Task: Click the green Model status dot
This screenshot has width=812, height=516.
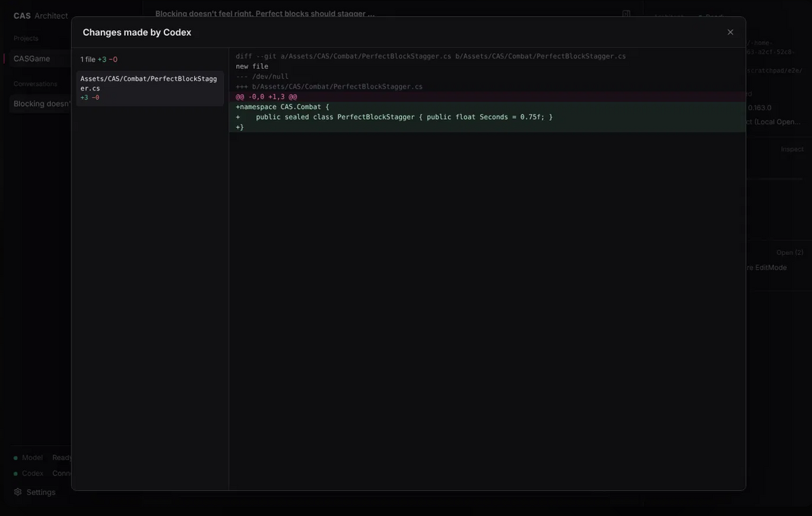Action: 16,458
